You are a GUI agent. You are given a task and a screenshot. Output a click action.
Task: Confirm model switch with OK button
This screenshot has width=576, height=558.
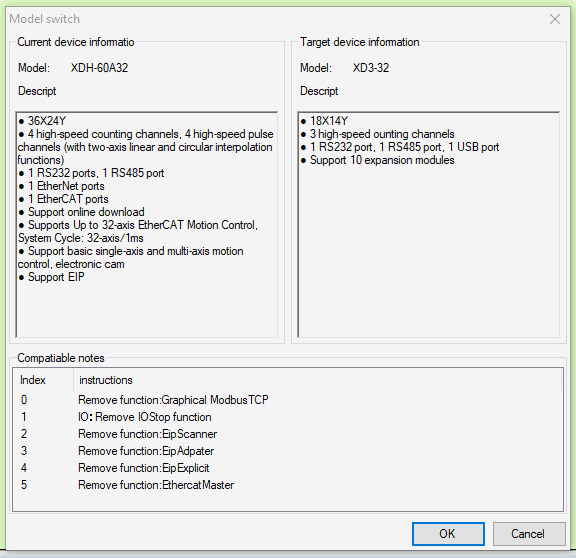pos(448,533)
